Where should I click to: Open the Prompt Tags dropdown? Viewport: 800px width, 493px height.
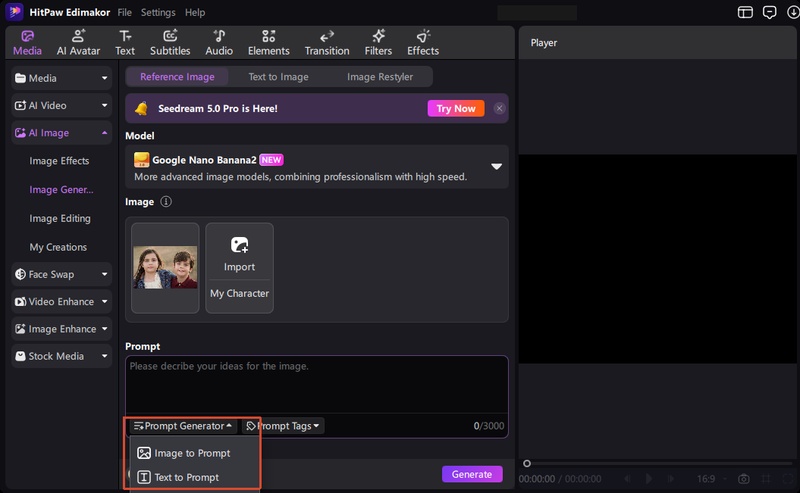[283, 426]
